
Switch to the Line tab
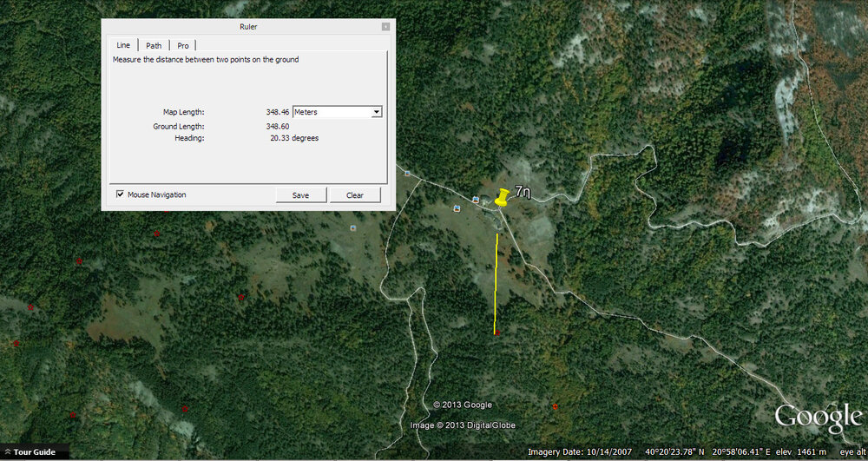123,45
